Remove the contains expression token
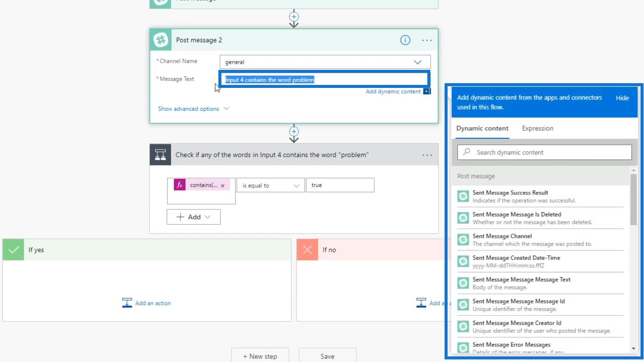Viewport: 644px width, 362px height. pyautogui.click(x=223, y=186)
